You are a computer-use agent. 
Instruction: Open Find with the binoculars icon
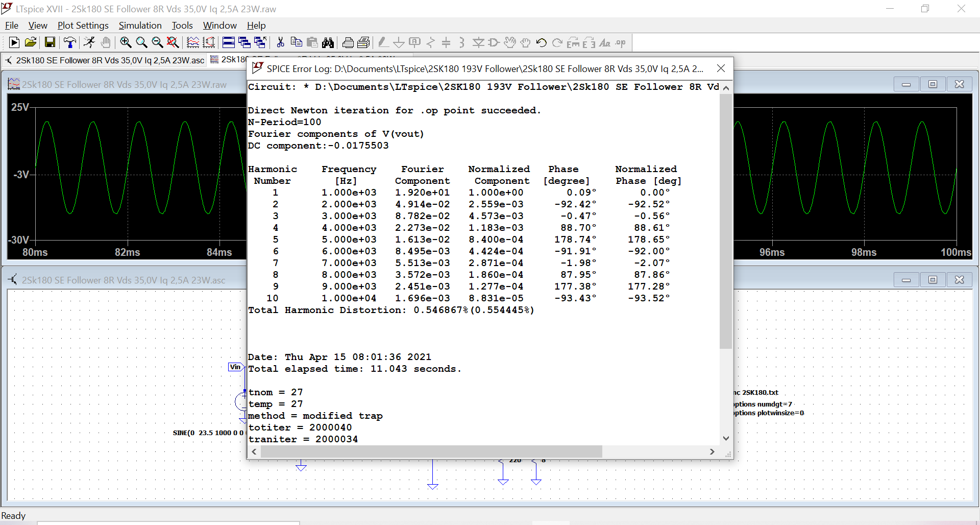[328, 43]
